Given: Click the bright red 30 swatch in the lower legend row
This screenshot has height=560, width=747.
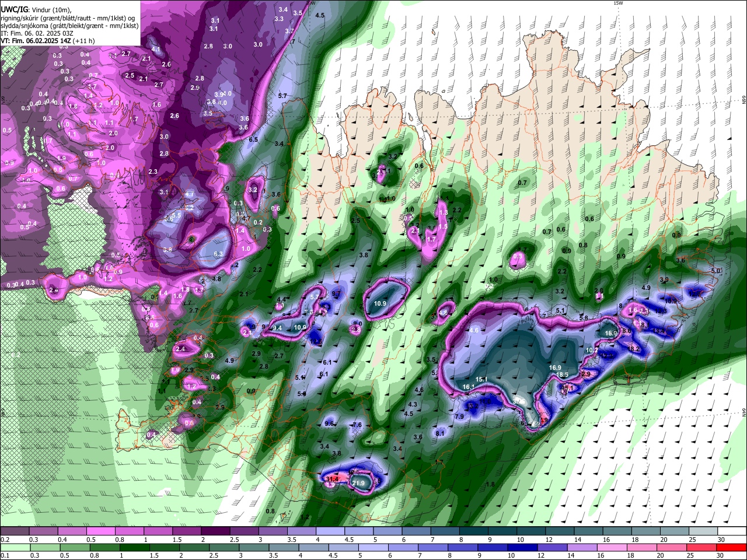Looking at the screenshot, I should coord(732,547).
